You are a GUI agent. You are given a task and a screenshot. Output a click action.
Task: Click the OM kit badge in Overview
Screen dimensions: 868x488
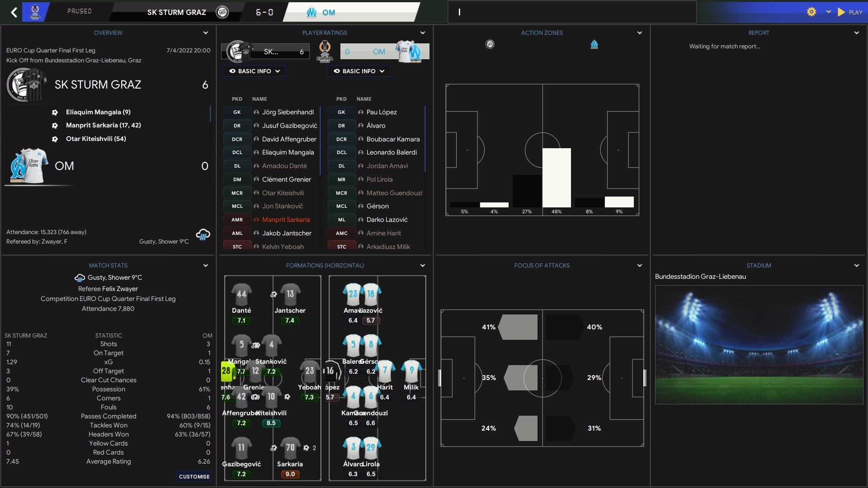point(29,166)
